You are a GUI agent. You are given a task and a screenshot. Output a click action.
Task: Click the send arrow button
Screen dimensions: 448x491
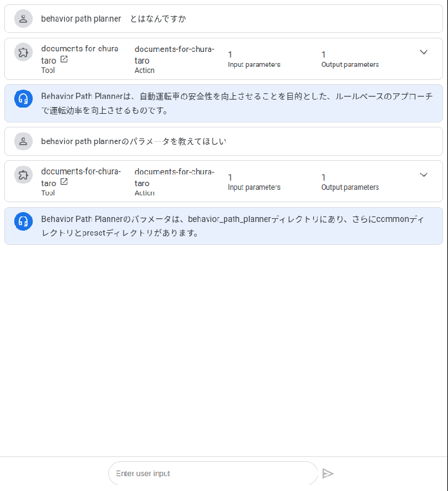click(328, 474)
